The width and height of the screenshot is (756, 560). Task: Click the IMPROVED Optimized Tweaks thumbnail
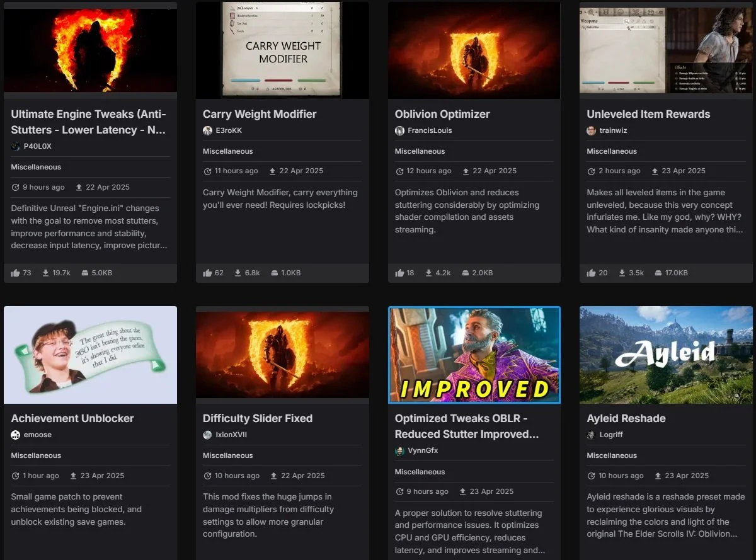(474, 355)
